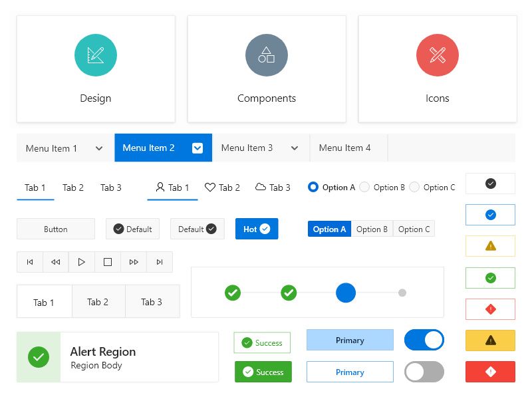Click the yellow filled warning triangle button
Screen dimensions: 532x399
[490, 340]
